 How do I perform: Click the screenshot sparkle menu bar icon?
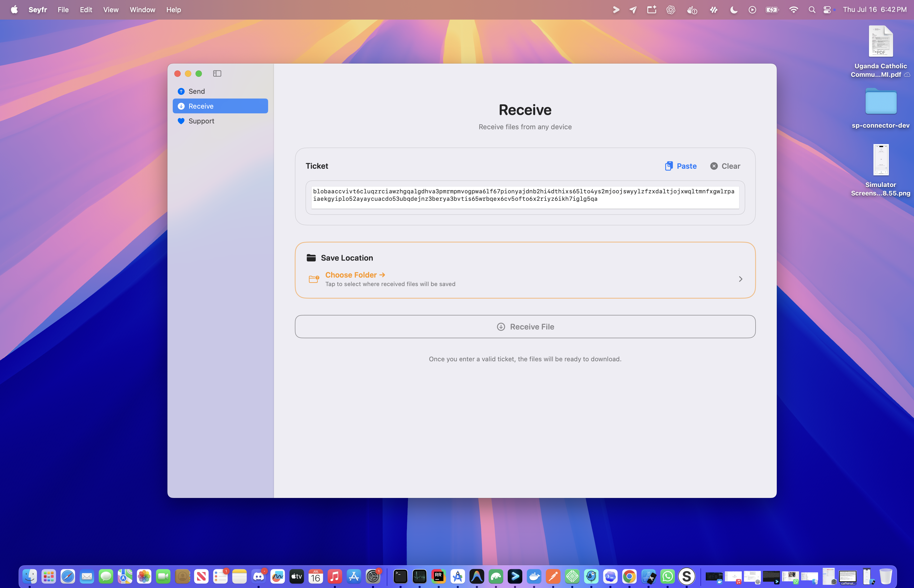[x=652, y=10]
